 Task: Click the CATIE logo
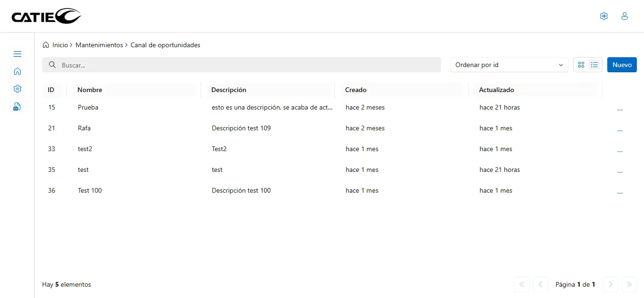pyautogui.click(x=46, y=17)
